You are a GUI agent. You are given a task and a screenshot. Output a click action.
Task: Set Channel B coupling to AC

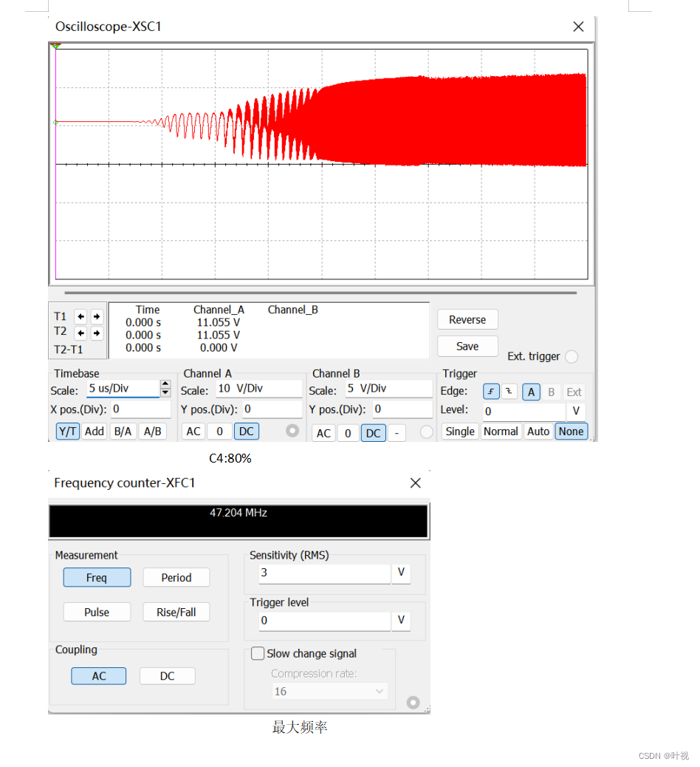tap(323, 433)
